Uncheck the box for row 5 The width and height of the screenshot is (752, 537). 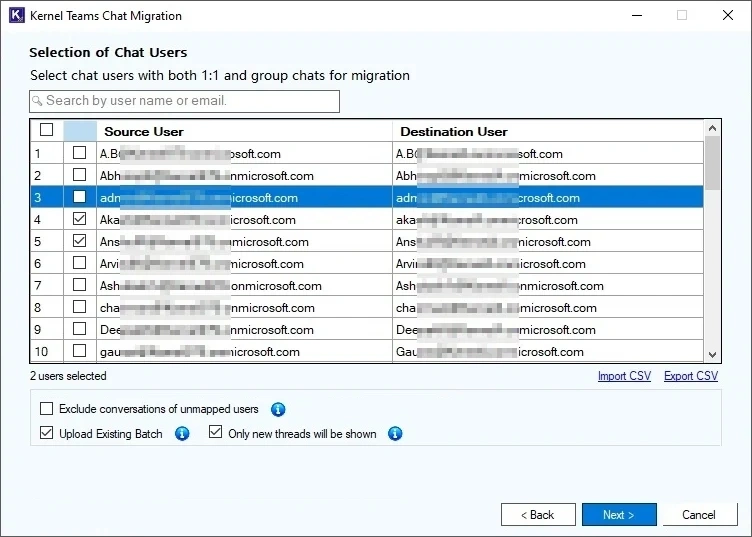80,241
